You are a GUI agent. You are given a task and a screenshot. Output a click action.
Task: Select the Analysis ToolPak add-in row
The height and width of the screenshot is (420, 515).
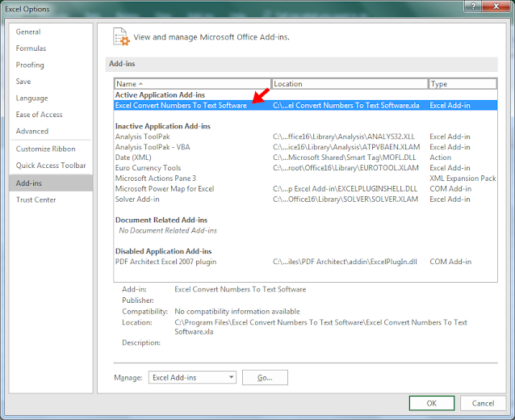pos(305,136)
